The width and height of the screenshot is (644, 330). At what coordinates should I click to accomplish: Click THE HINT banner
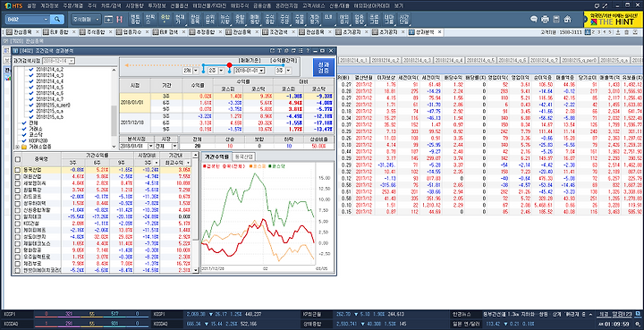point(614,20)
